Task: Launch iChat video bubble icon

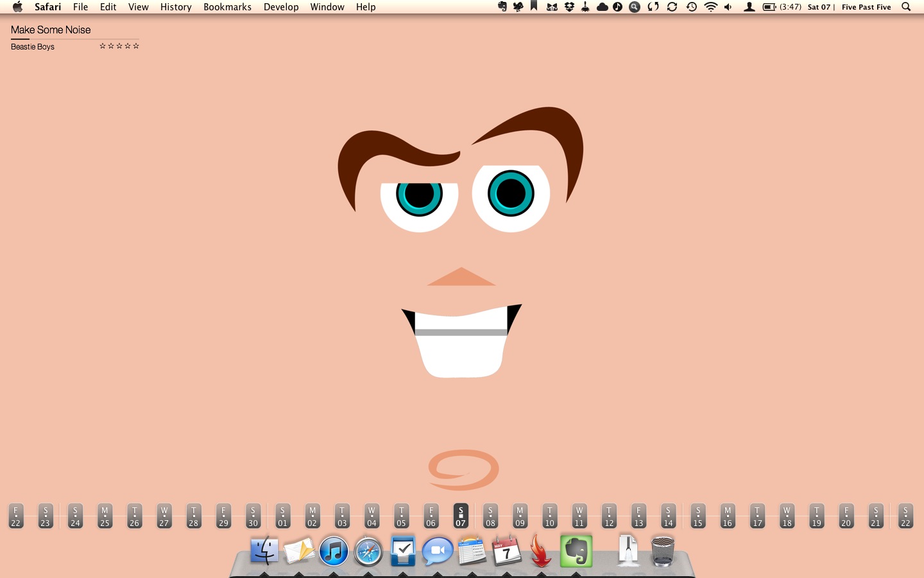Action: coord(438,551)
